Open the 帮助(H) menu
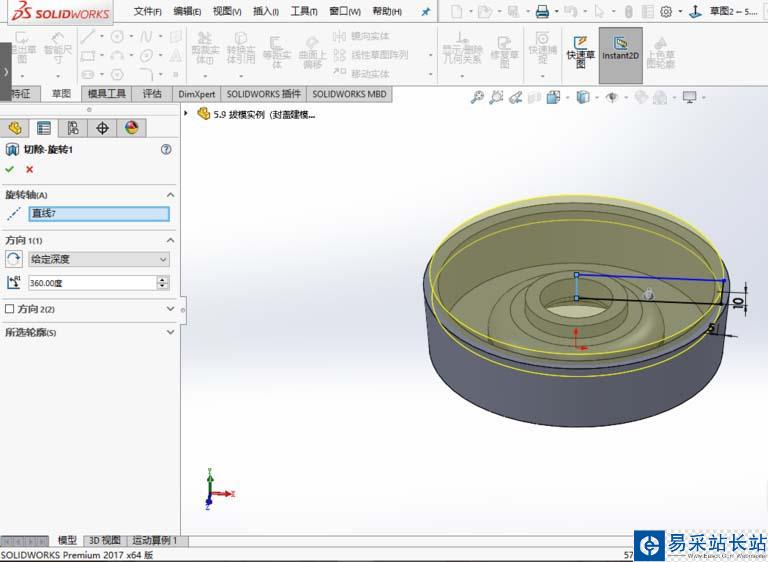Viewport: 768px width, 562px height. [387, 11]
